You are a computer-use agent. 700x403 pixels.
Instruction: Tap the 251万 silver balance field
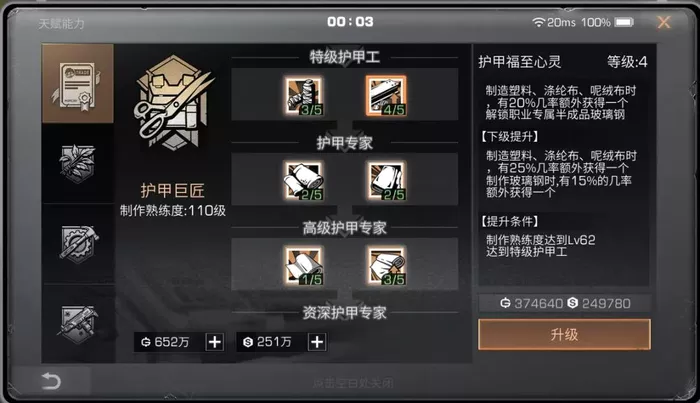click(272, 342)
